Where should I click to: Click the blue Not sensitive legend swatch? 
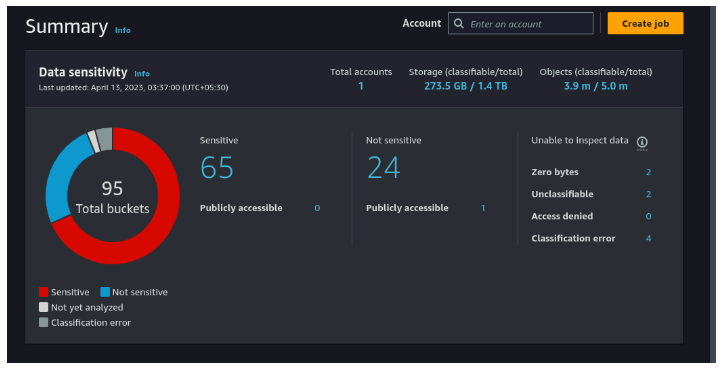[105, 292]
